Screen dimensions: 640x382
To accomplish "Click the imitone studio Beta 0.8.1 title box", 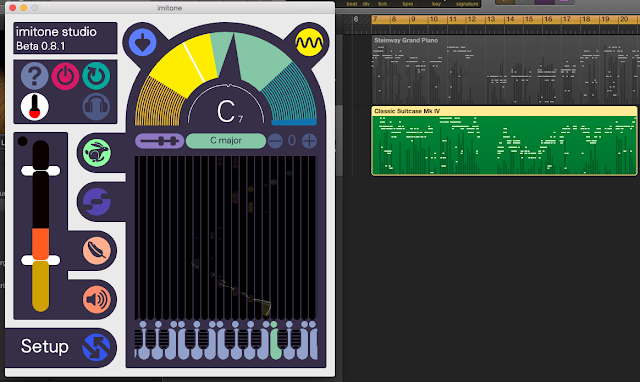I will pyautogui.click(x=65, y=38).
